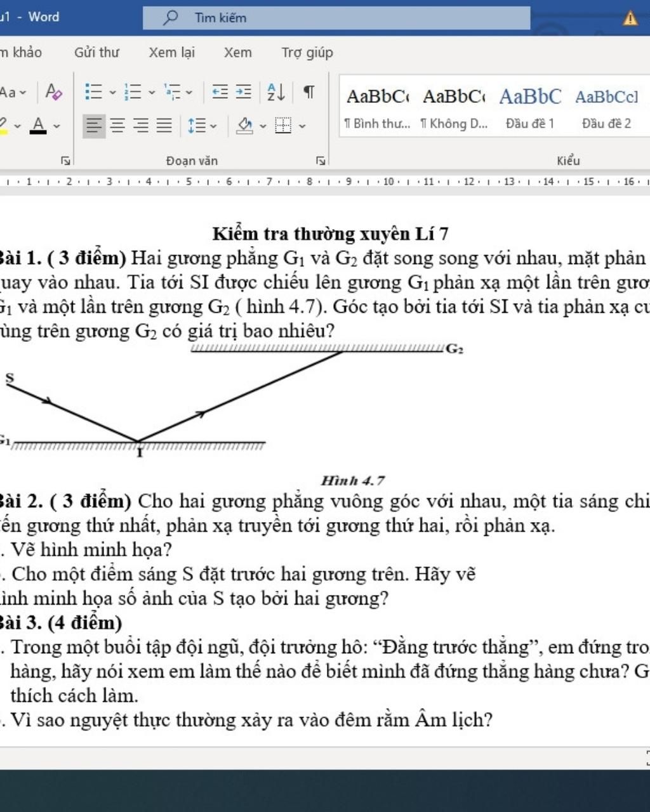Open Change Case Aa dropdown

tap(13, 93)
